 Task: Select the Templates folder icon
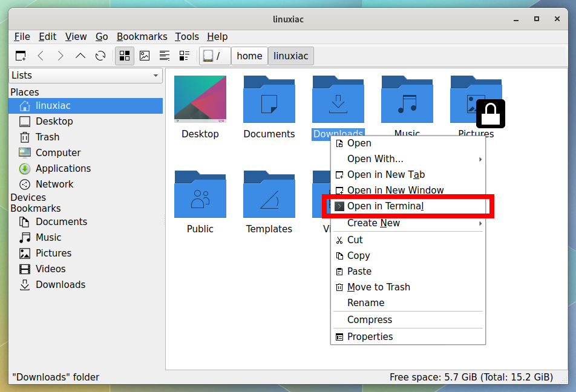point(269,194)
